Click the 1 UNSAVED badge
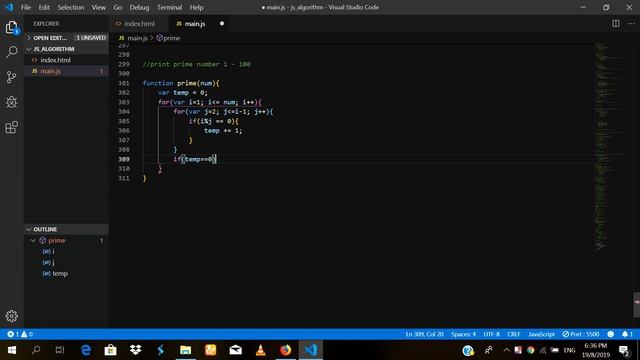Viewport: 640px width, 360px height. tap(91, 38)
